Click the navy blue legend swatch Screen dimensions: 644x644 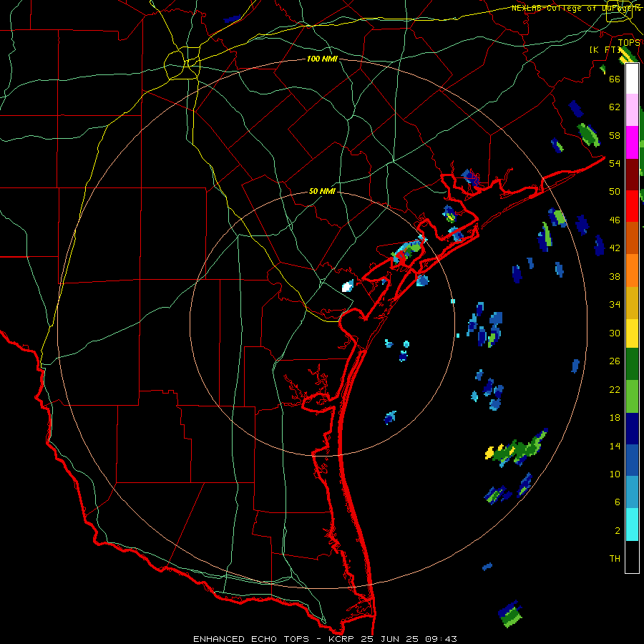pyautogui.click(x=632, y=429)
